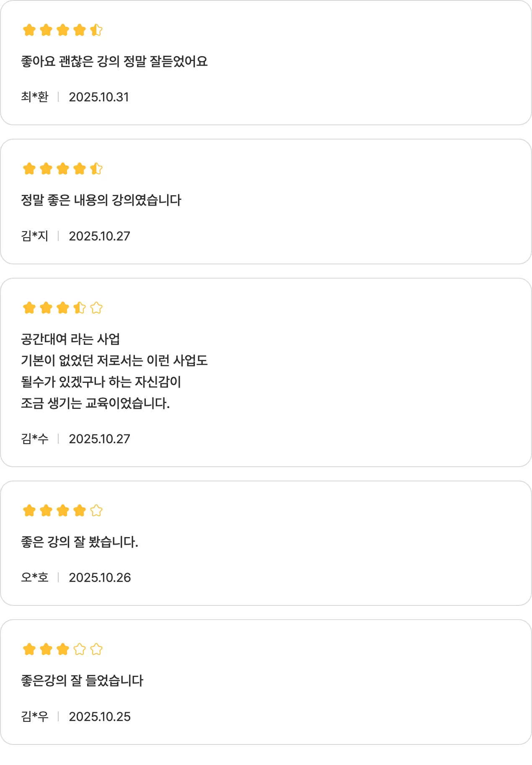
Task: Select review text "좋은강의 잘 들었습니다"
Action: coord(82,681)
